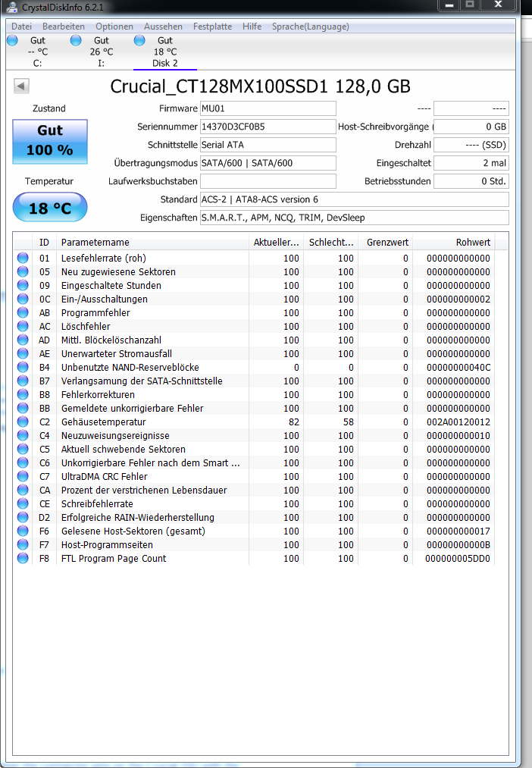532x768 pixels.
Task: Click the Übertragungsmodus field SATA/600
Action: pos(268,163)
